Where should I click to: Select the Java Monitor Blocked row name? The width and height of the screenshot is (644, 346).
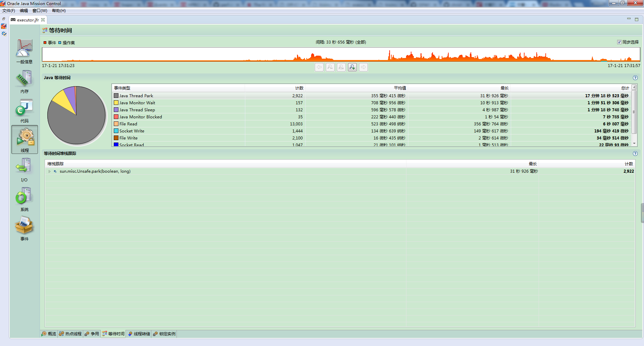(x=141, y=117)
